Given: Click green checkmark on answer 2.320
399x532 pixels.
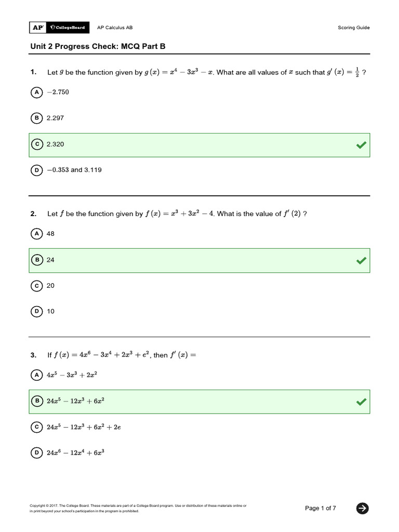Looking at the screenshot, I should [362, 145].
